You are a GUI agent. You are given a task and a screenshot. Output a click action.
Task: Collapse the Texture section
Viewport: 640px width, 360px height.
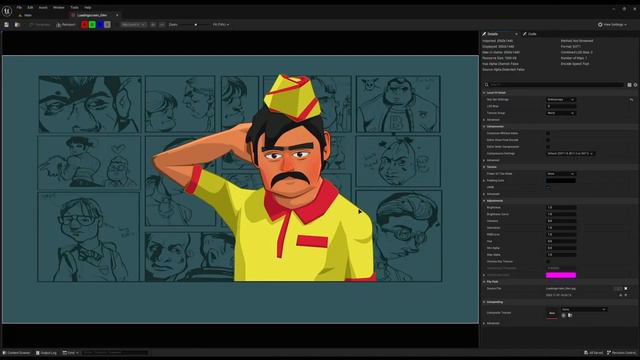tap(484, 167)
